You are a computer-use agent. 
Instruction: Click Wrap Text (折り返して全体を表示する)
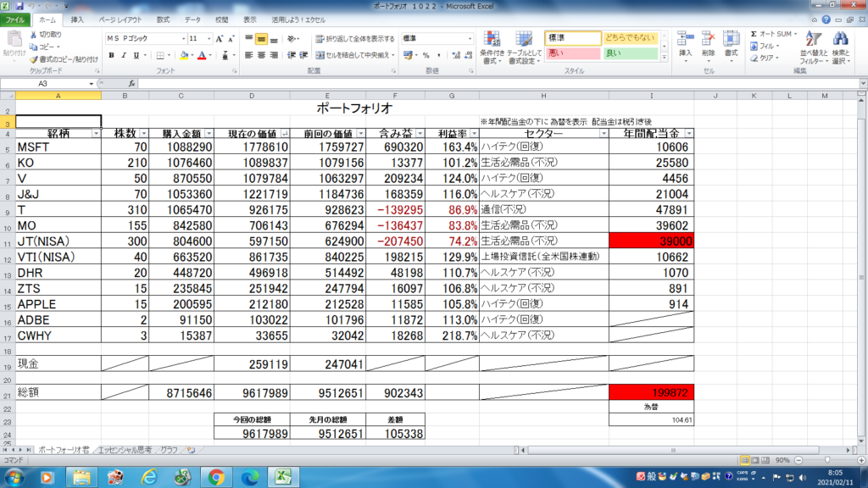point(355,39)
